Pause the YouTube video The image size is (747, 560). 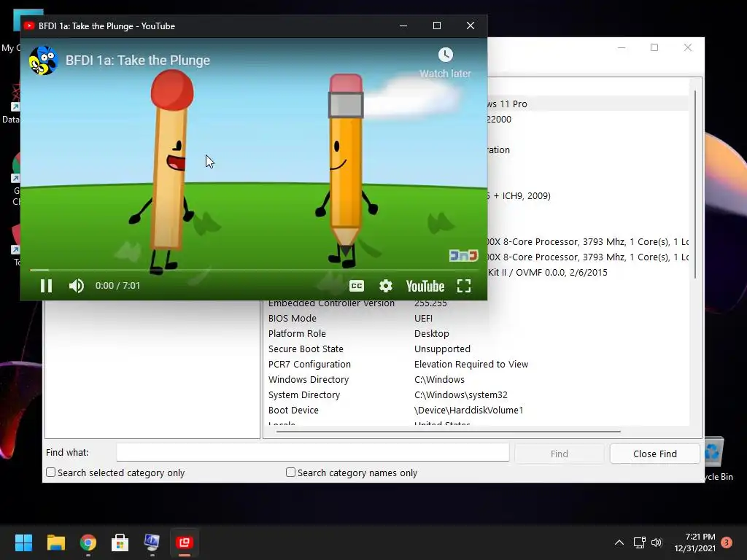pyautogui.click(x=46, y=286)
